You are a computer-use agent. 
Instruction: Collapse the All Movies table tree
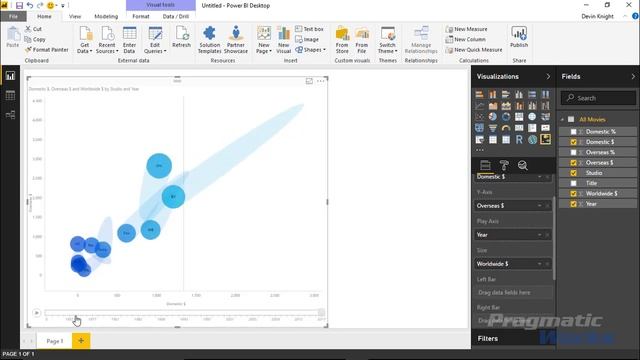[x=562, y=120]
